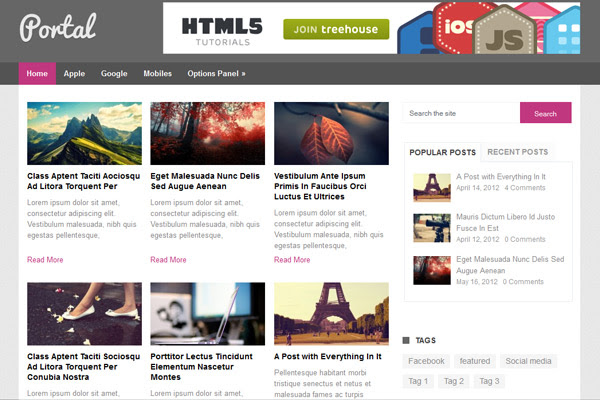Screen dimensions: 600x400
Task: Select the Tag 3 tag
Action: click(x=489, y=381)
